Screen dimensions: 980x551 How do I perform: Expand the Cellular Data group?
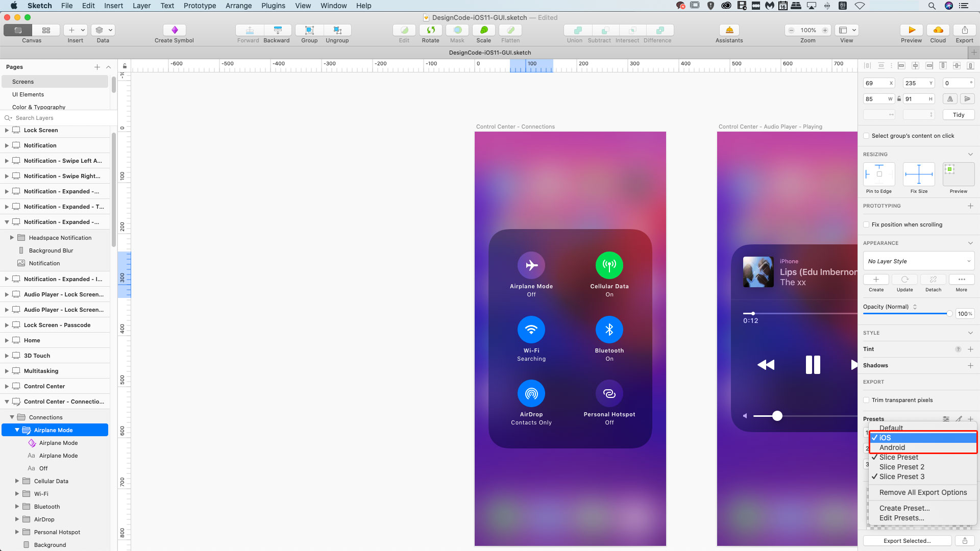coord(17,481)
